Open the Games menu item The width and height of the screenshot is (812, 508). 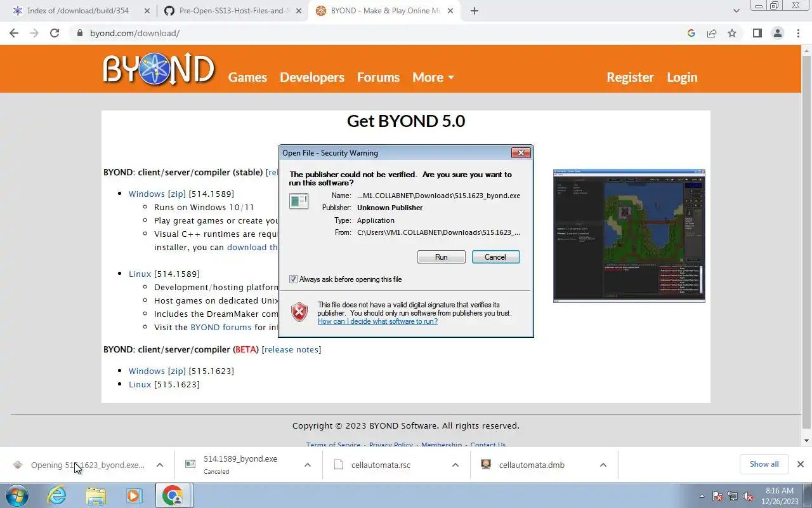[247, 77]
